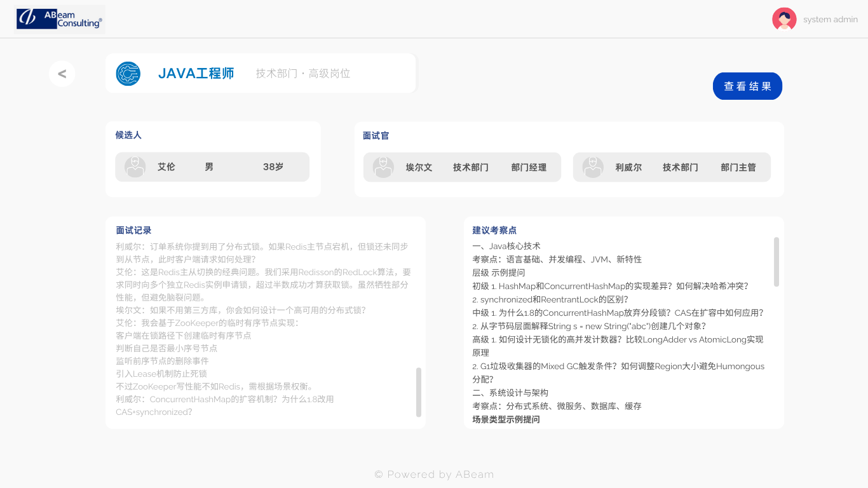Click the system admin username
The height and width of the screenshot is (488, 868).
click(x=831, y=20)
